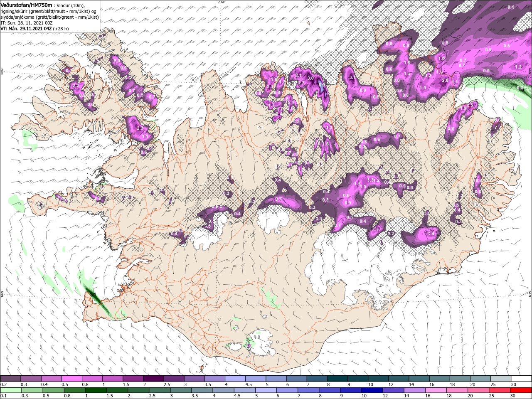The width and height of the screenshot is (532, 399).
Task: Select the white swatch after 30 on upper scale
Action: click(521, 379)
